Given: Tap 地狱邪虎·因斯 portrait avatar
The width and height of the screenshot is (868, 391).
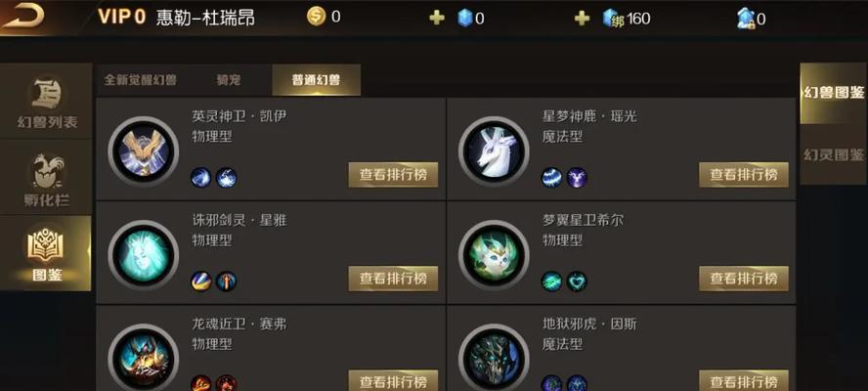Looking at the screenshot, I should pos(494,358).
